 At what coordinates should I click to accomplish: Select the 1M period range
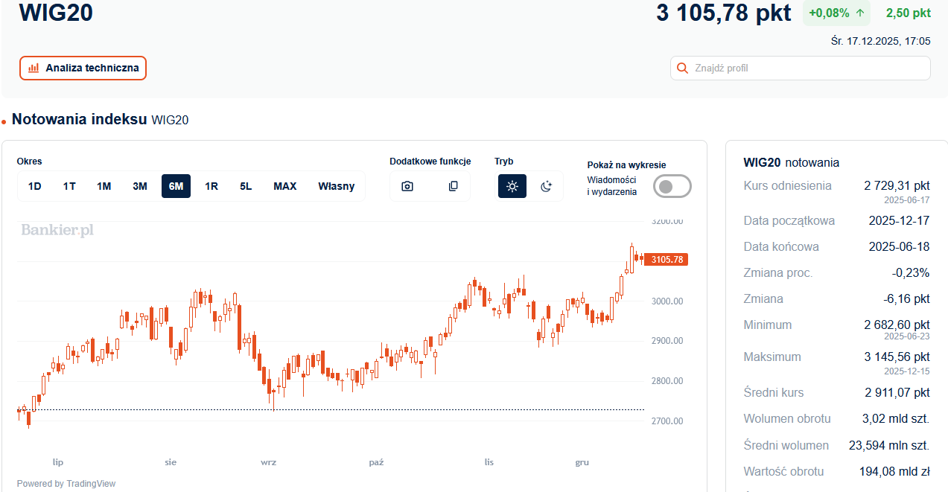coord(104,186)
